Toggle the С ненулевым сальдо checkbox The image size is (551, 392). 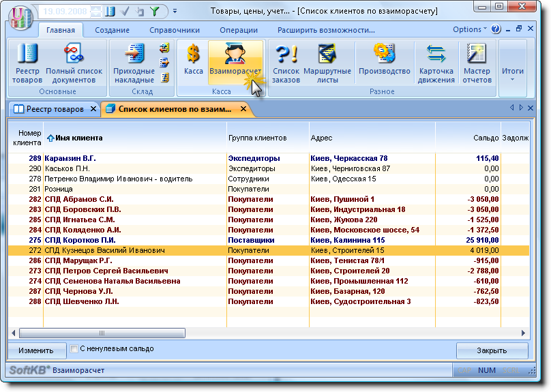[74, 349]
